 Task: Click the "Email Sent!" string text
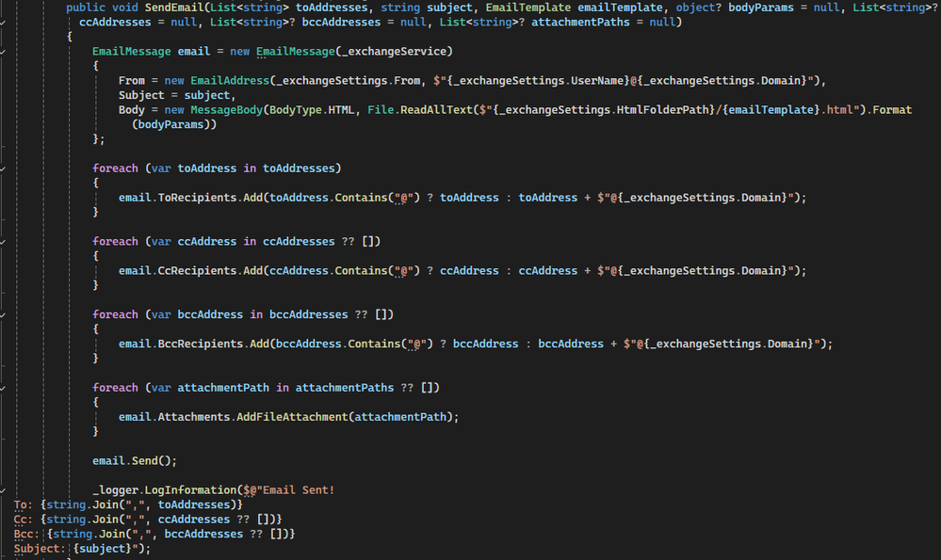299,490
